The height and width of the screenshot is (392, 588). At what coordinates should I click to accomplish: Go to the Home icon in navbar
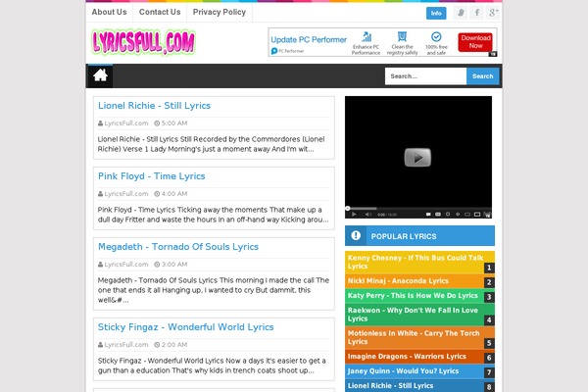click(100, 75)
